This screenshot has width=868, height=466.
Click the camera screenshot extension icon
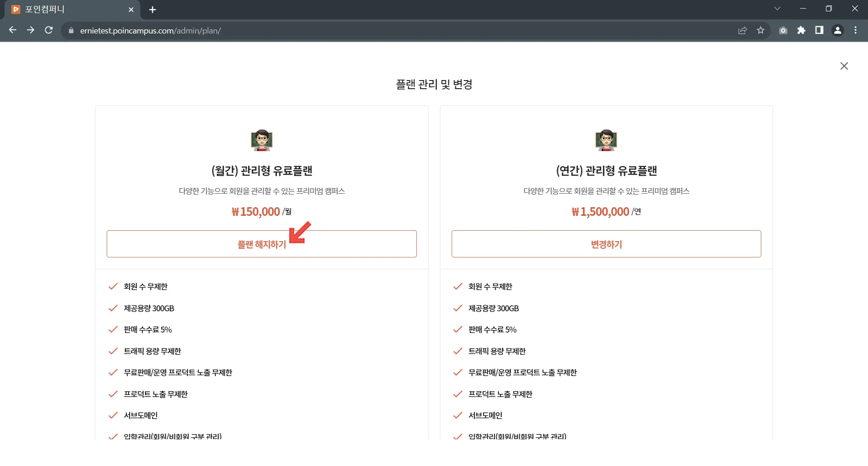click(783, 30)
